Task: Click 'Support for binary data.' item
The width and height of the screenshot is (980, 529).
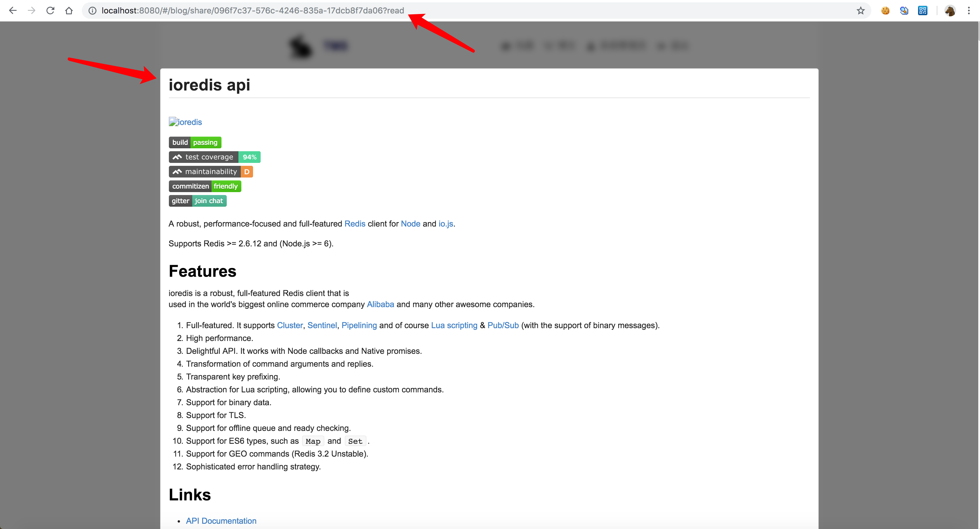Action: [x=229, y=403]
